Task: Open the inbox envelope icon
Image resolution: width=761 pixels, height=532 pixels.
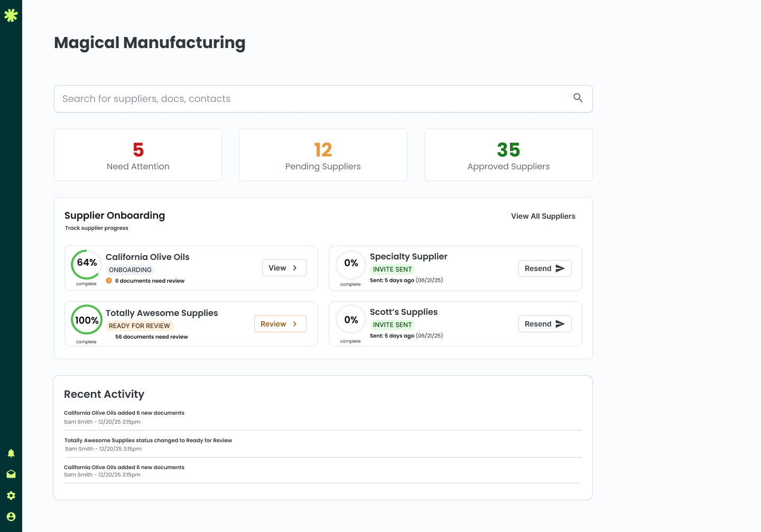Action: tap(11, 474)
